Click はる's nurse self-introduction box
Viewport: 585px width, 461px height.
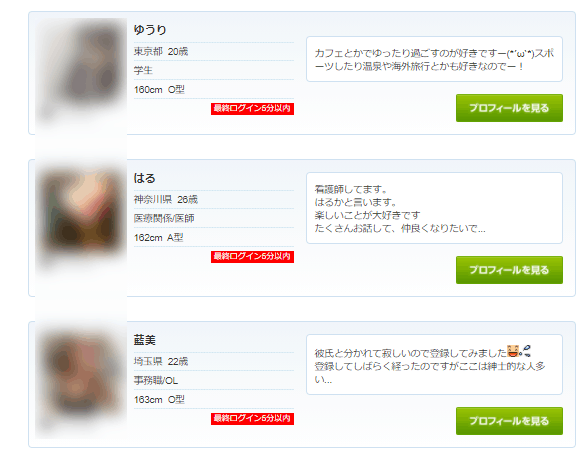pyautogui.click(x=434, y=208)
